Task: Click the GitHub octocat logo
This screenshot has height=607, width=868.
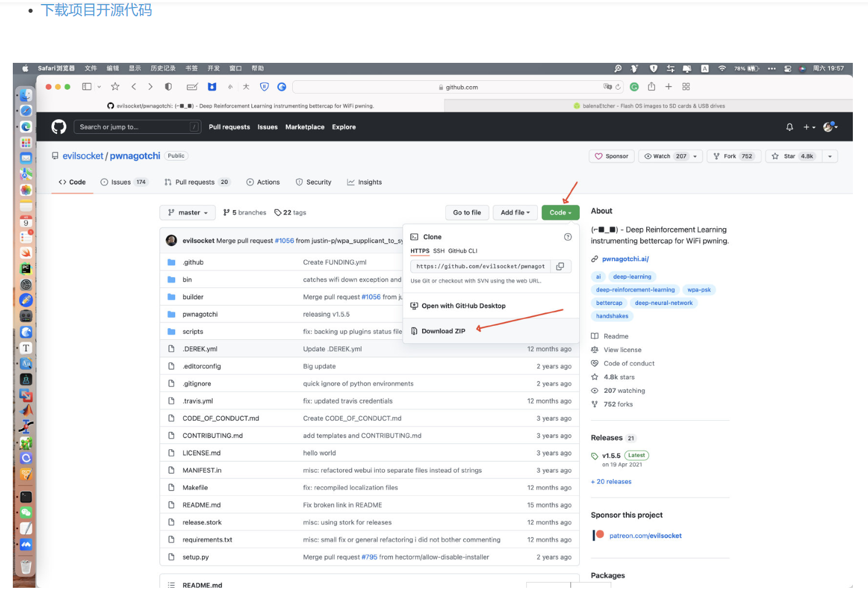Action: pos(59,127)
